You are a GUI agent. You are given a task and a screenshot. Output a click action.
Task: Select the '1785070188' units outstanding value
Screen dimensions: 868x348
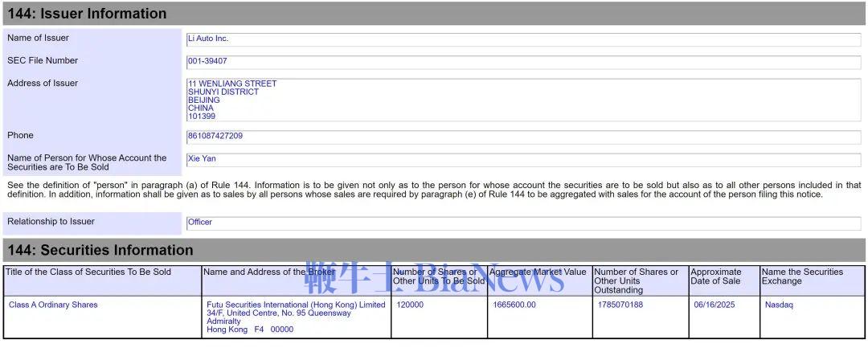pos(620,305)
